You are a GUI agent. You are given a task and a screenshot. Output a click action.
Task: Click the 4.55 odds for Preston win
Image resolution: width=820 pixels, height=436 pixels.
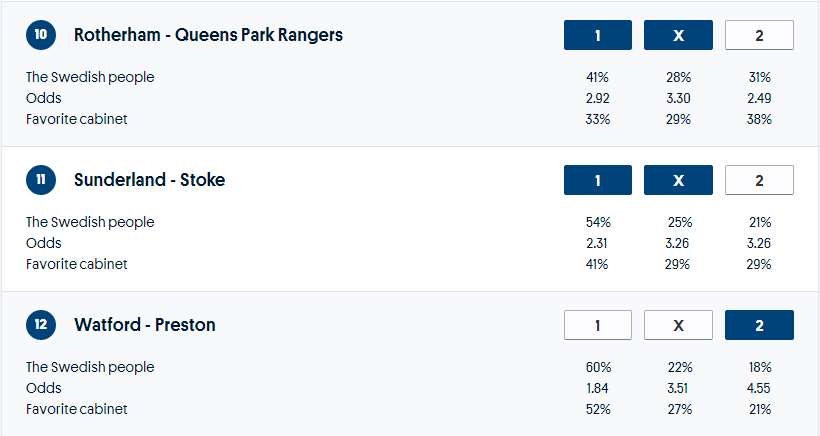(759, 388)
